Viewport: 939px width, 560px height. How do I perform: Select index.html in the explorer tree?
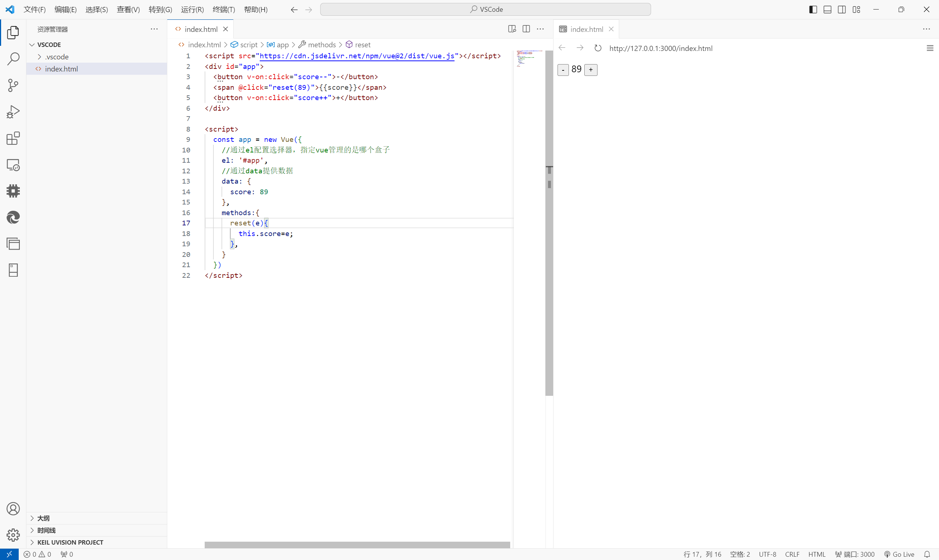pos(97,69)
